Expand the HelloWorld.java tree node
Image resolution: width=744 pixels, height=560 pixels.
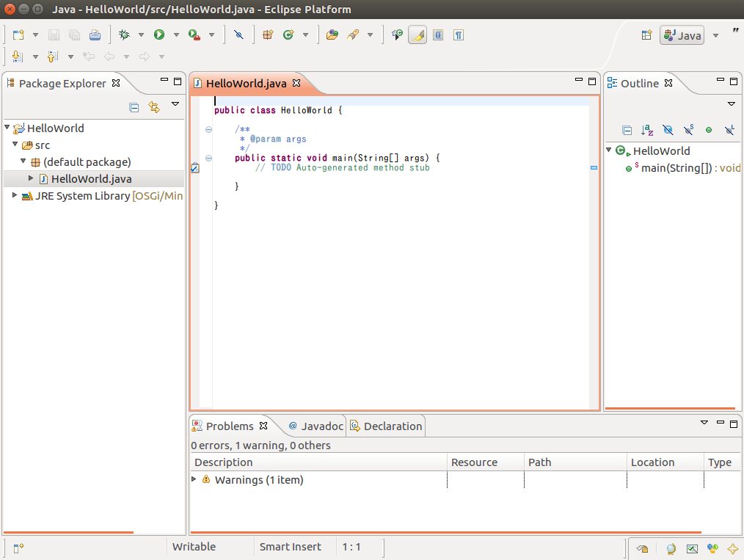(31, 178)
